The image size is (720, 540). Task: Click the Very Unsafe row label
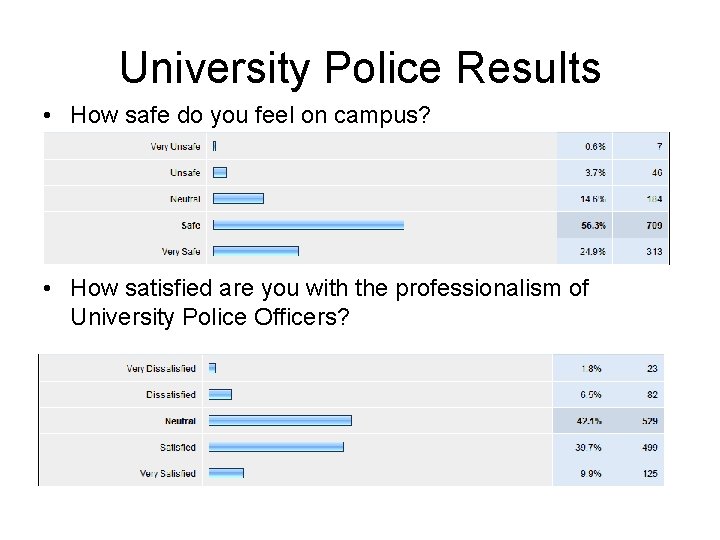coord(175,147)
